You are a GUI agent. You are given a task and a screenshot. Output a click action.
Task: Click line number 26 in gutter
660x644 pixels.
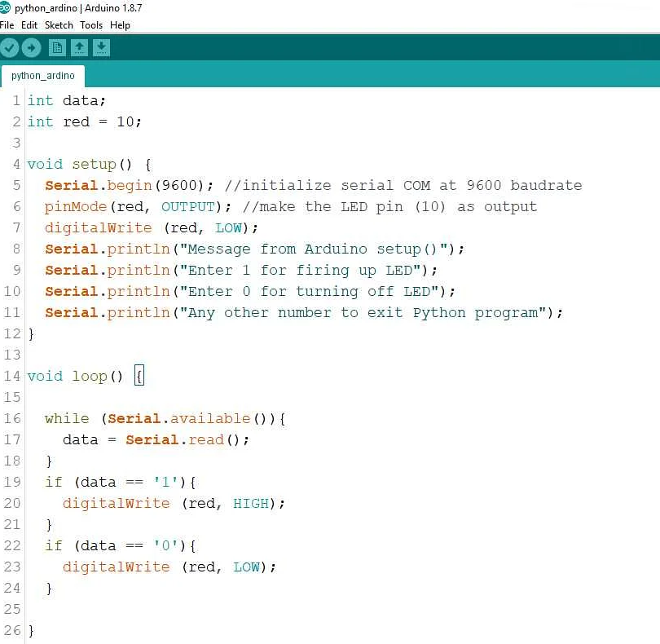11,630
